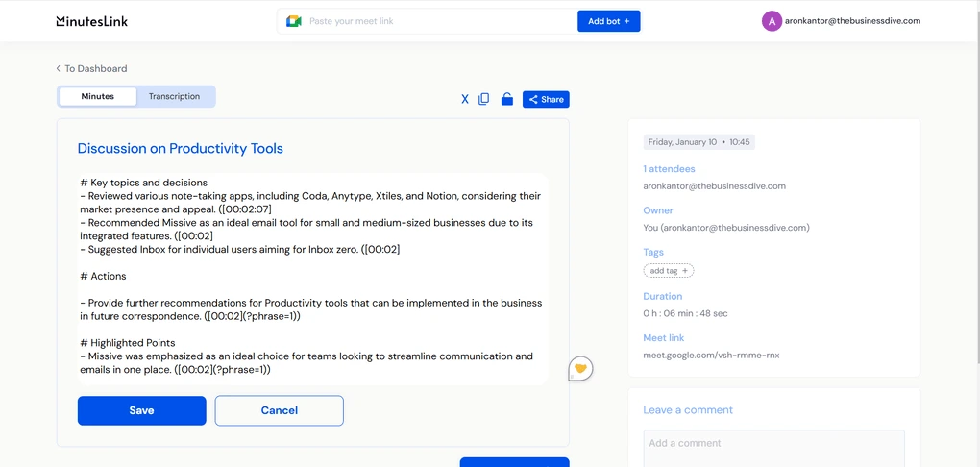Open the purple A account avatar
This screenshot has height=467, width=980.
pos(772,21)
